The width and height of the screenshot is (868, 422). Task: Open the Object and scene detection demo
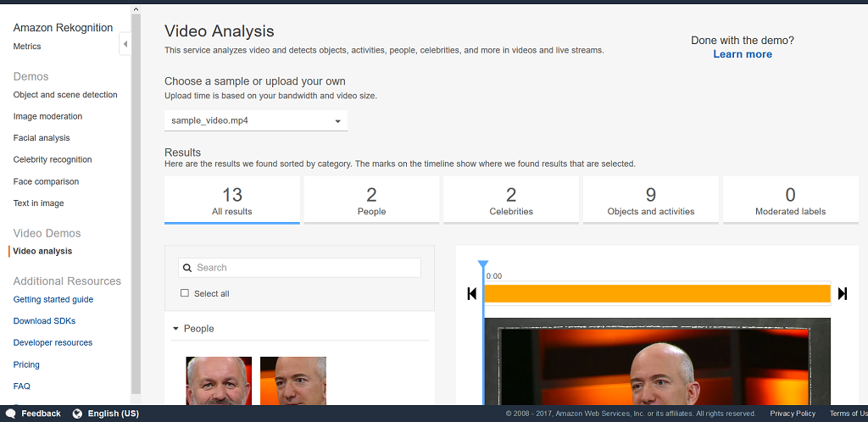coord(65,95)
